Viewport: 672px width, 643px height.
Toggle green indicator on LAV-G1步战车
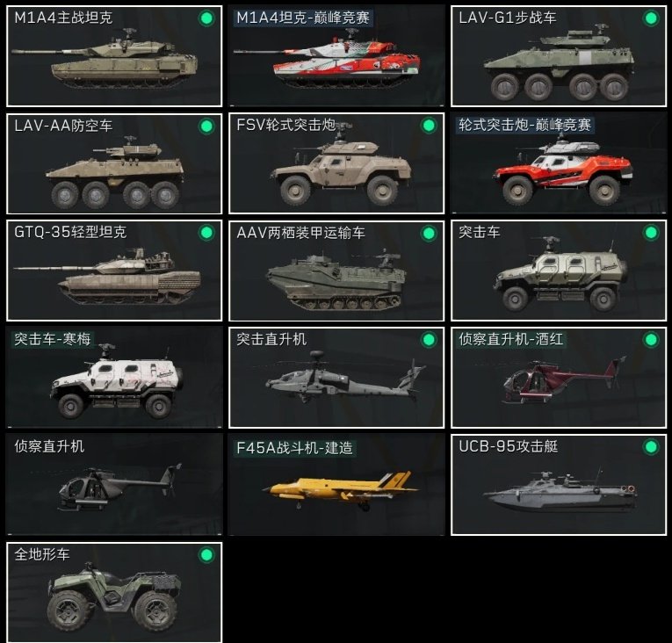(651, 18)
